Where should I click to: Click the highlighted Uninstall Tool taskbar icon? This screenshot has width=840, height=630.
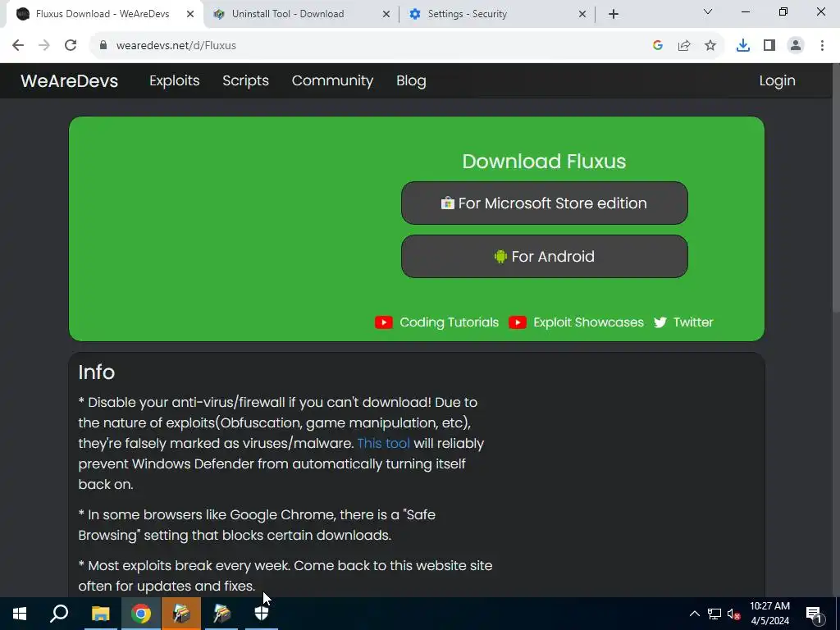181,614
